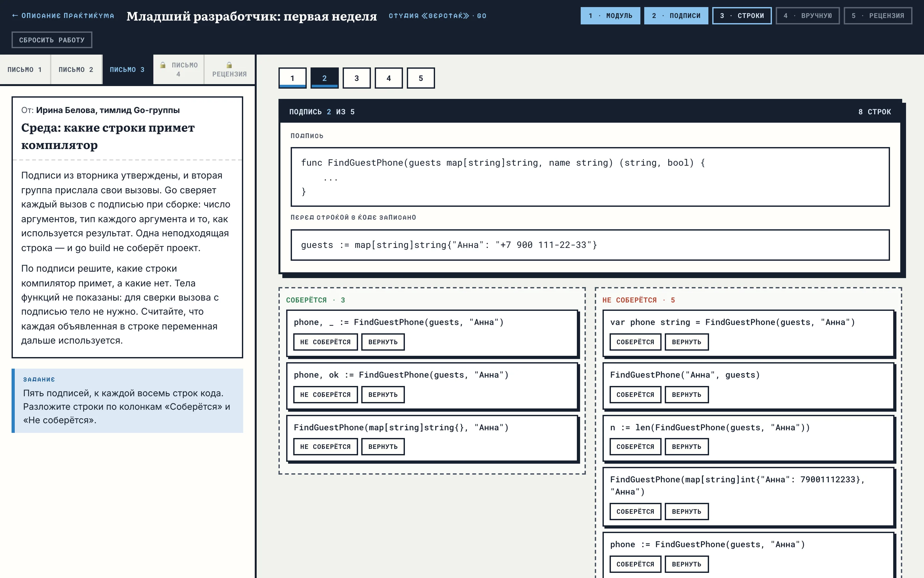The height and width of the screenshot is (578, 924).
Task: Mark 'n := len(...)' line as Соберётся
Action: tap(635, 446)
